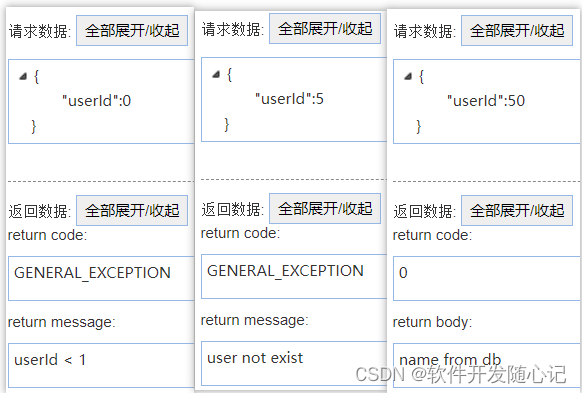Screen dimensions: 582x393
Task: Click expand/collapse button for userId 5 request data
Action: pyautogui.click(x=325, y=29)
